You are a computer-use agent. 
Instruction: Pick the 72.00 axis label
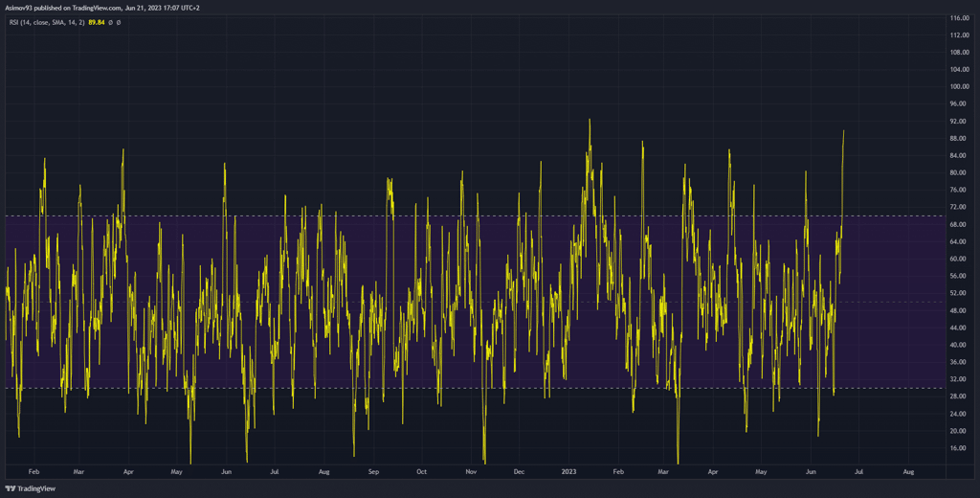(x=959, y=207)
